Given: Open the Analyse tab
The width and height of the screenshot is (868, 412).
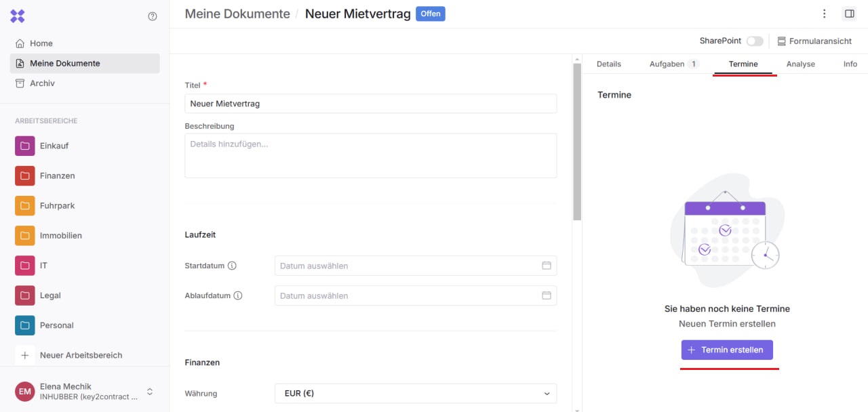Looking at the screenshot, I should tap(800, 64).
